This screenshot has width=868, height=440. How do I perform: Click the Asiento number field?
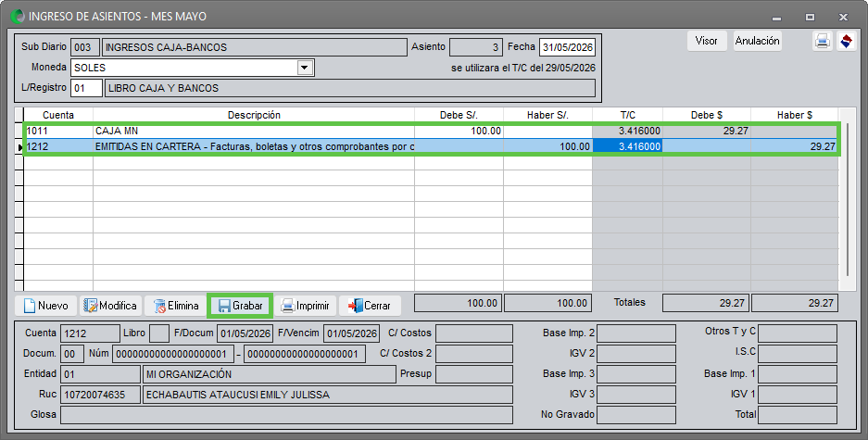[x=475, y=47]
